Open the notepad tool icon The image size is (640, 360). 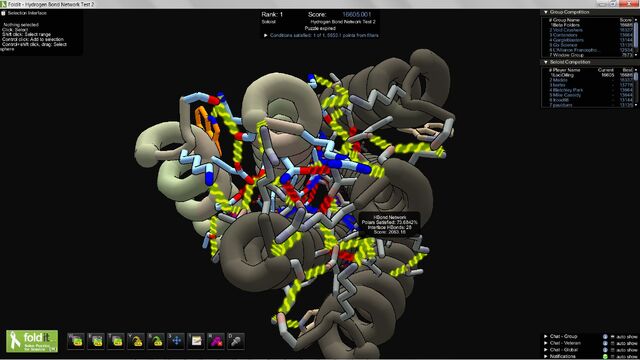(x=196, y=341)
